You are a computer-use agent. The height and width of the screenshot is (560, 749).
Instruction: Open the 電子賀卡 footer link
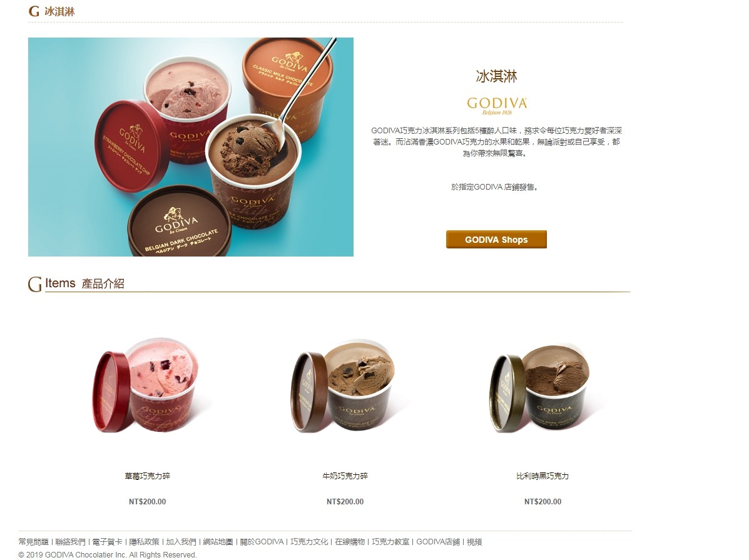(x=108, y=542)
